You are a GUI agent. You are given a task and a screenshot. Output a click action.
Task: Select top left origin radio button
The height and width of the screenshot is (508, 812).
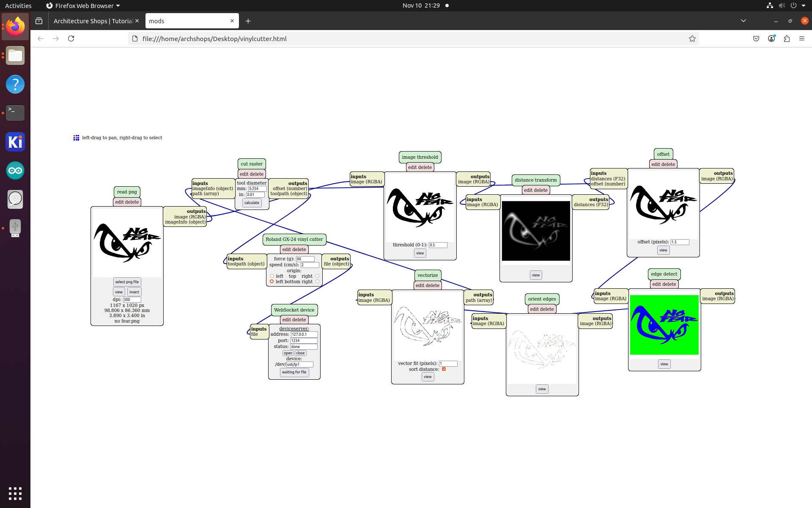pyautogui.click(x=272, y=276)
